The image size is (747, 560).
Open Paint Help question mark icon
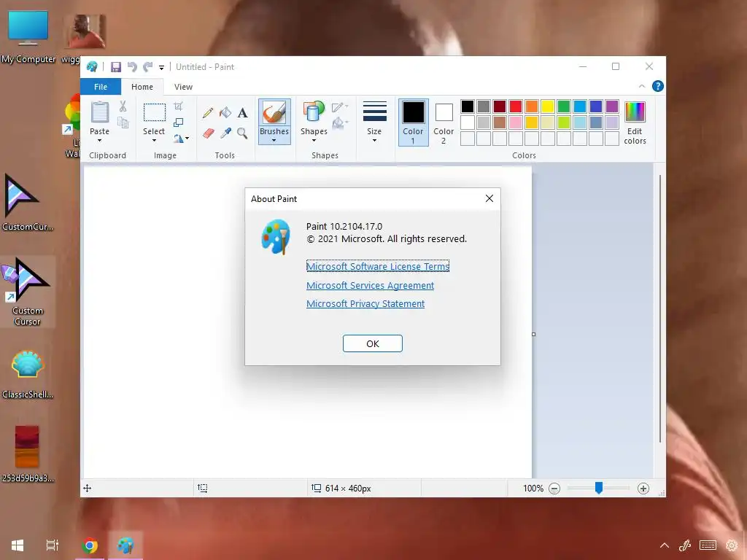pyautogui.click(x=657, y=86)
